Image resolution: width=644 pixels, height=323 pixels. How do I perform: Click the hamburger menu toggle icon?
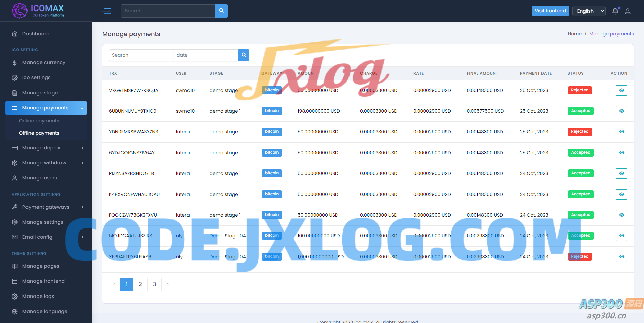tap(107, 11)
